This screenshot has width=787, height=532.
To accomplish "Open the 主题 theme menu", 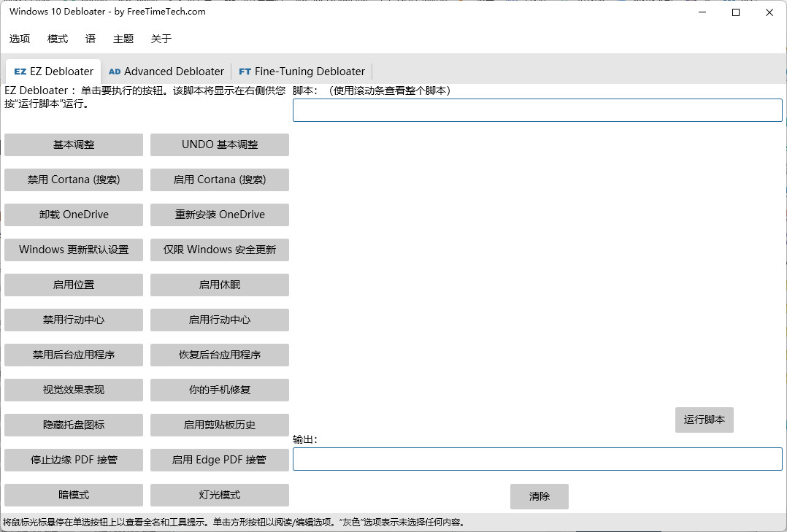I will (123, 39).
